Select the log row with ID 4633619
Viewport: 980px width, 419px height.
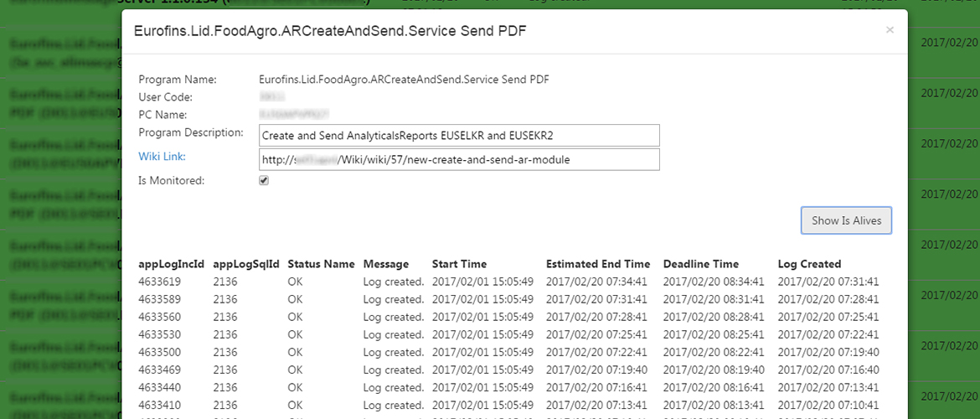(x=159, y=282)
